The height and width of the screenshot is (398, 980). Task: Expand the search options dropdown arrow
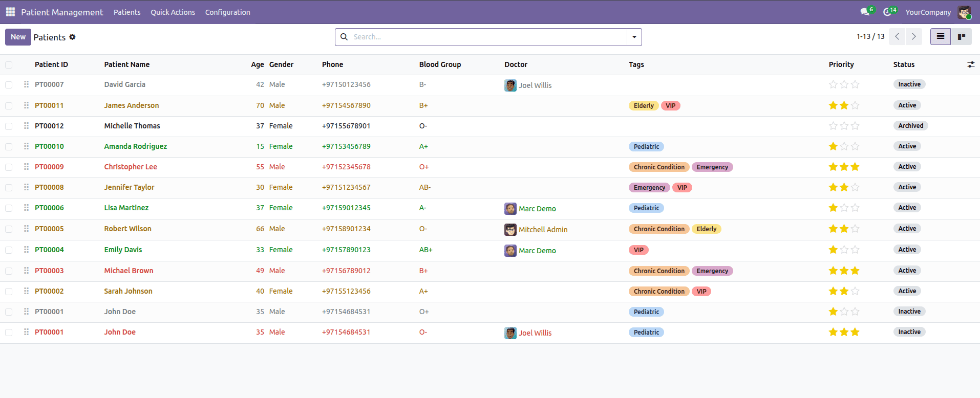[634, 37]
